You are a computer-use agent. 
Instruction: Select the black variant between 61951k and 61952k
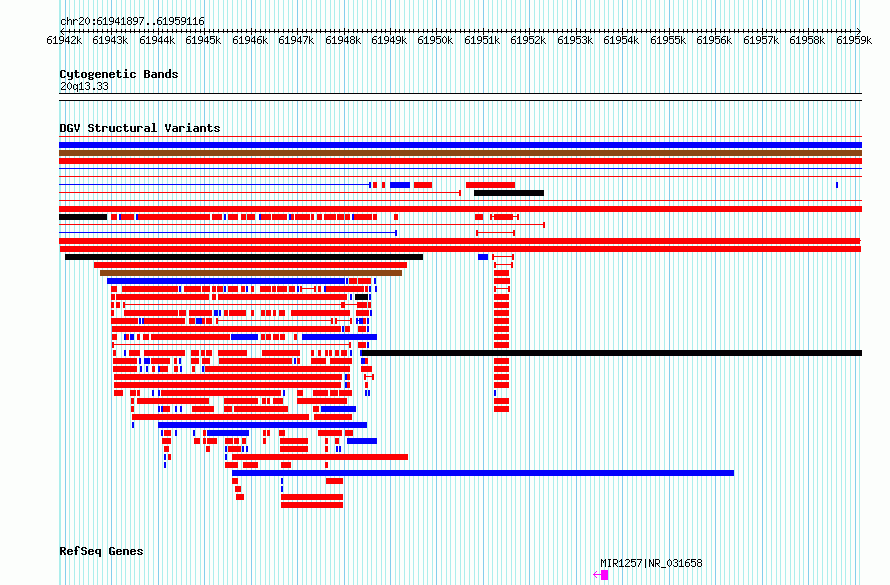point(509,193)
